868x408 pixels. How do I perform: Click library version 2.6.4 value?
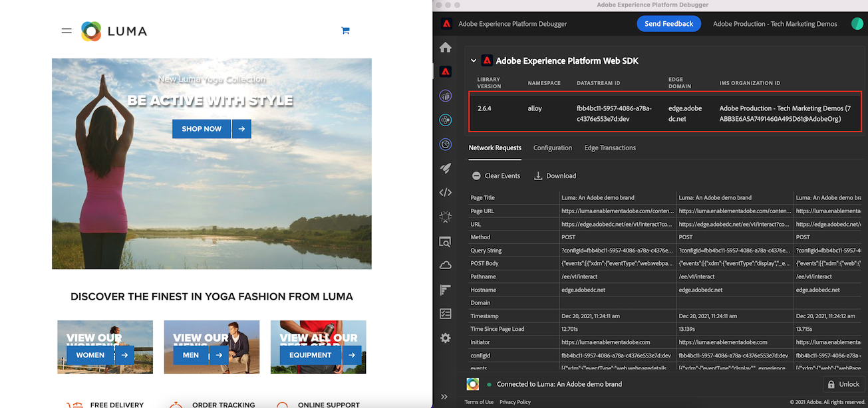(486, 108)
